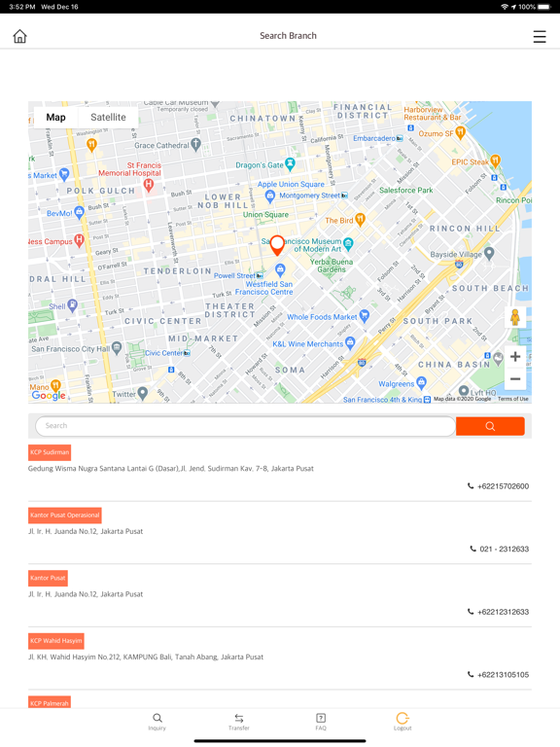Select the KCP Sudirman branch tag
The image size is (560, 747).
pos(50,452)
